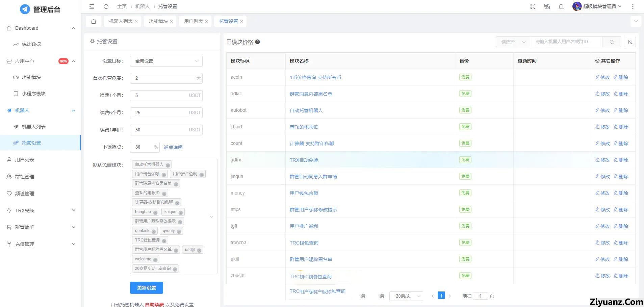Expand the TRX兑换 sidebar menu
This screenshot has height=307, width=644.
[41, 210]
